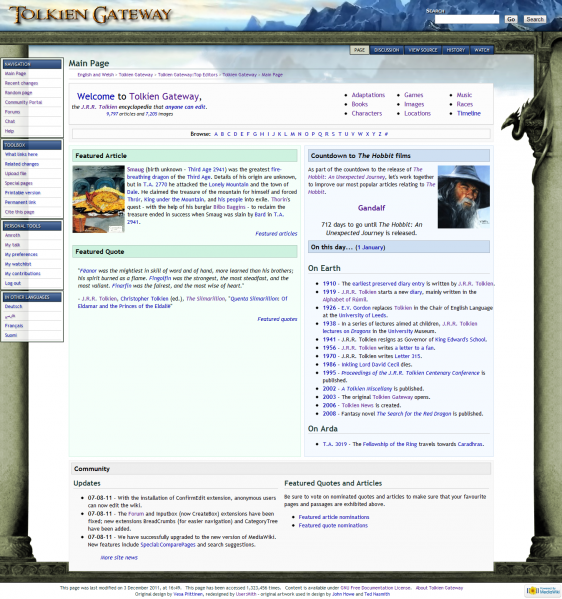The height and width of the screenshot is (599, 562).
Task: Click the Go button
Action: 511,19
